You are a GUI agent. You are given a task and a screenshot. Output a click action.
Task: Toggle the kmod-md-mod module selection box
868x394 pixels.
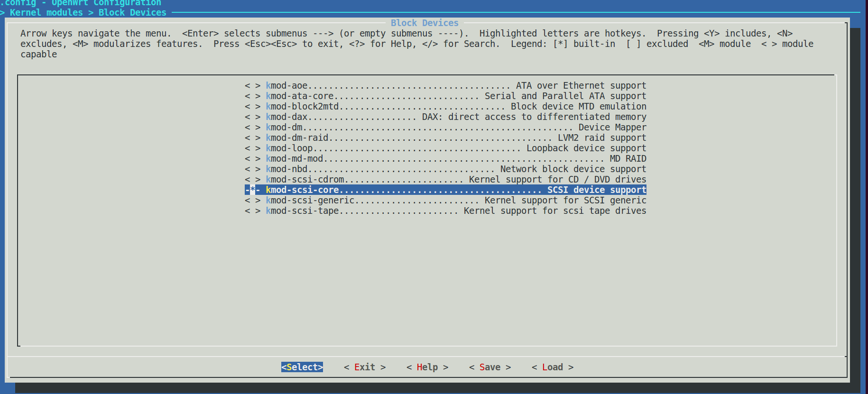(x=253, y=159)
